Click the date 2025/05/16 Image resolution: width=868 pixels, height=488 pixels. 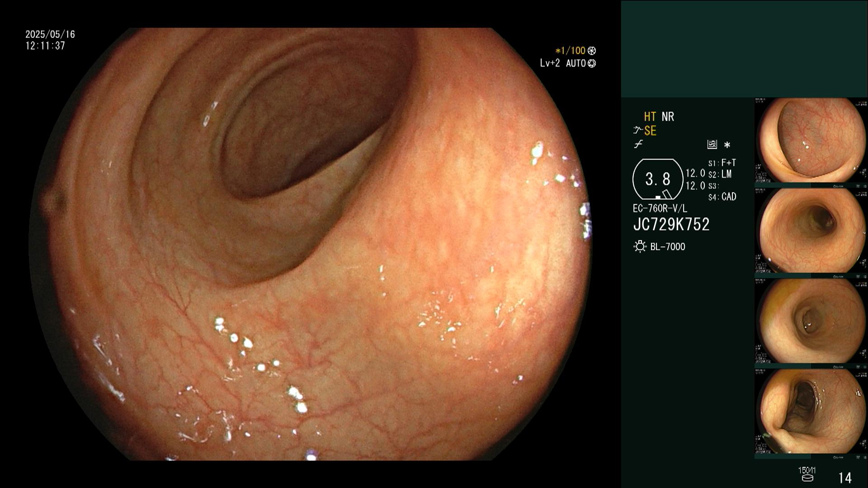[50, 34]
